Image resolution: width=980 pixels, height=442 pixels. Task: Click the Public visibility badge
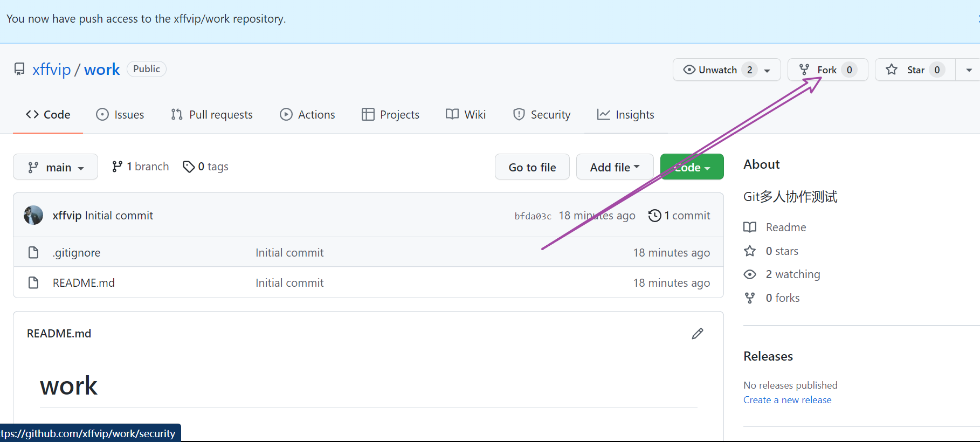(x=147, y=69)
